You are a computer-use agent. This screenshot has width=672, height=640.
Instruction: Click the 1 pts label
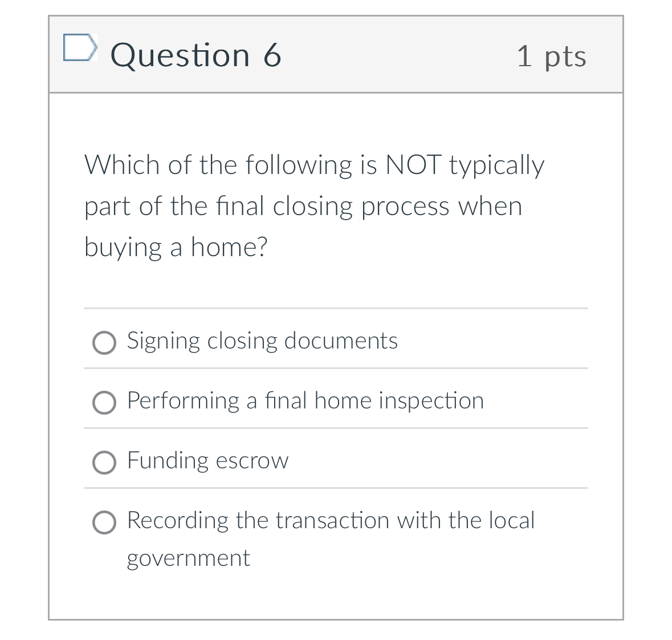click(551, 56)
